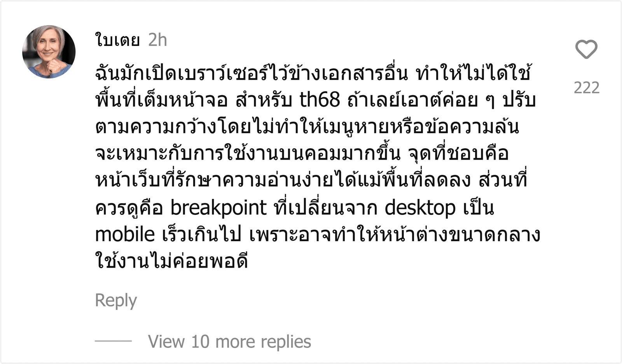
Task: Click the line beginning ตามความกว้าง
Action: point(307,127)
